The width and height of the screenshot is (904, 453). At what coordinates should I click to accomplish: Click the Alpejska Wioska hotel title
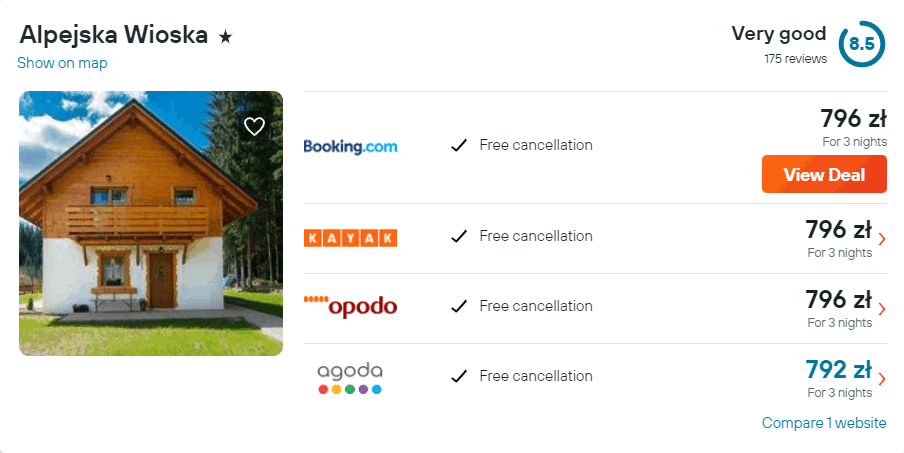point(113,35)
